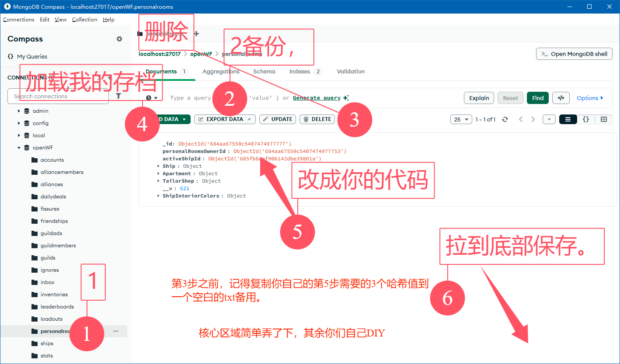
Task: Switch to the Validation tab
Action: click(351, 71)
